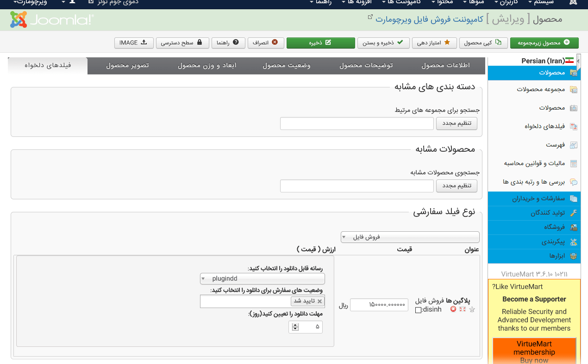Switch to the 'اطلاعات محصول' tab
The image size is (588, 364).
pyautogui.click(x=445, y=66)
